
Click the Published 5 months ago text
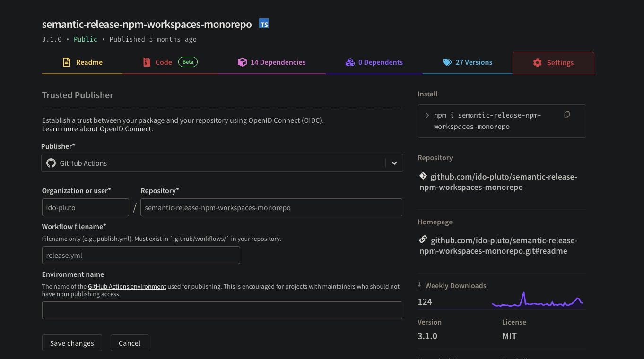click(x=153, y=39)
